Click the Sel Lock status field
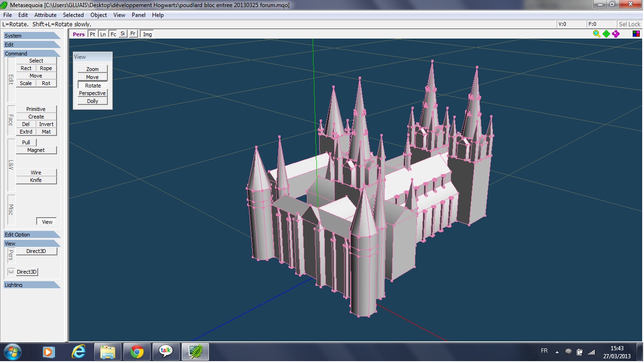 [x=629, y=24]
